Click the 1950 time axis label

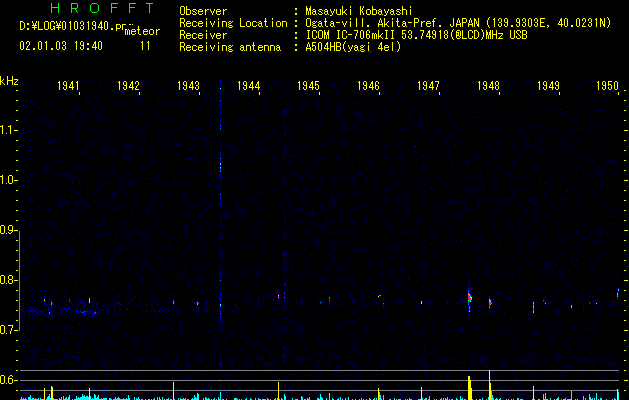coord(607,86)
